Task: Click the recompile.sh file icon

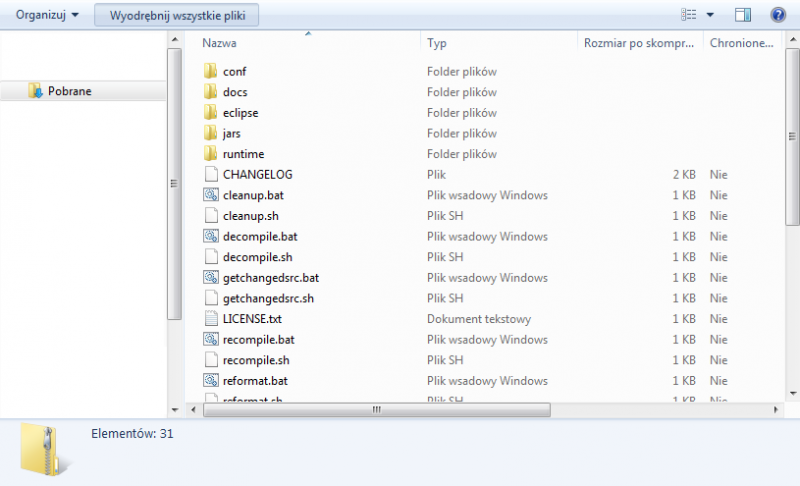Action: 211,360
